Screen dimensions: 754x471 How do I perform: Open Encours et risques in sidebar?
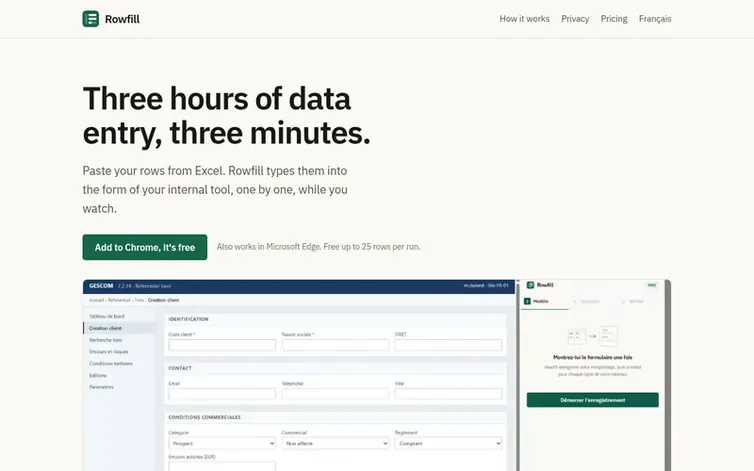pyautogui.click(x=109, y=352)
